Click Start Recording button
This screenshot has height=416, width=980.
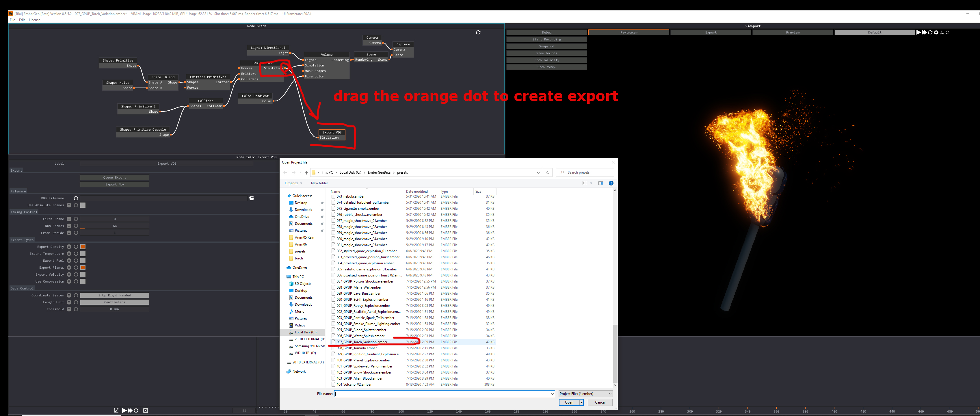[546, 39]
